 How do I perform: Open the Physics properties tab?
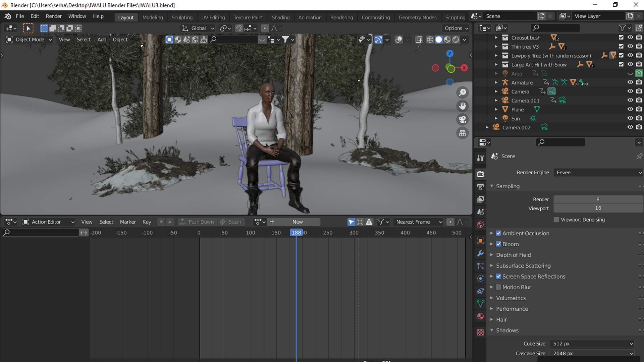[x=480, y=279]
